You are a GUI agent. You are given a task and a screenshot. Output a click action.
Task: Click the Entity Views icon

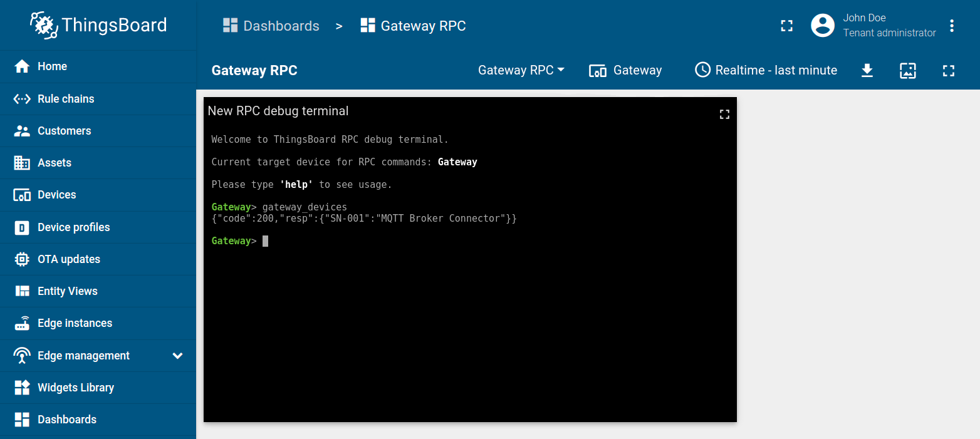click(x=22, y=291)
